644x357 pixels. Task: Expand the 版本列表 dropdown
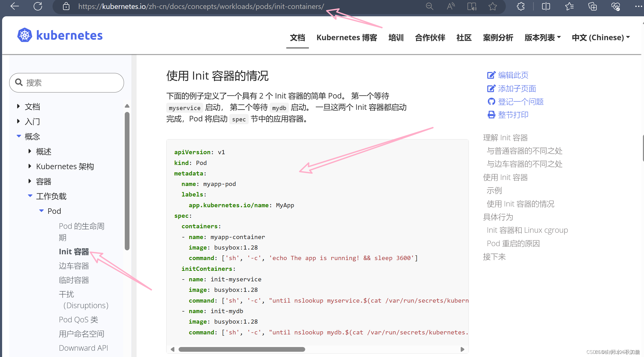(543, 38)
